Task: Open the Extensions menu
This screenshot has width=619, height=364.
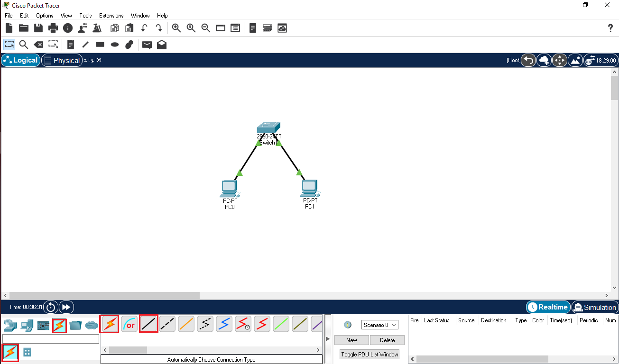Action: coord(111,16)
